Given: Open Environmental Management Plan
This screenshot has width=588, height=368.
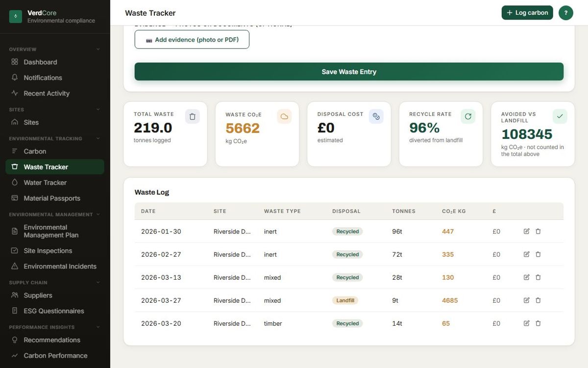Looking at the screenshot, I should tap(55, 231).
